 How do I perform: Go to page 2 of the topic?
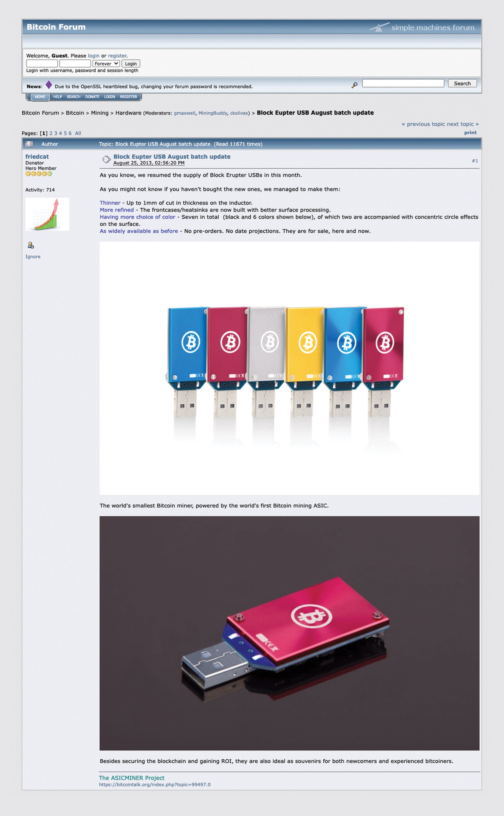click(51, 133)
